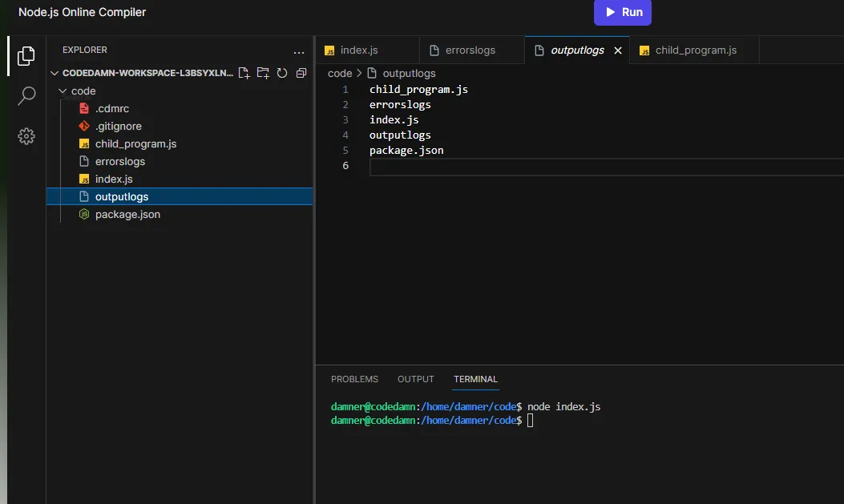Image resolution: width=844 pixels, height=504 pixels.
Task: Open .gitignore file in explorer
Action: tap(180, 126)
